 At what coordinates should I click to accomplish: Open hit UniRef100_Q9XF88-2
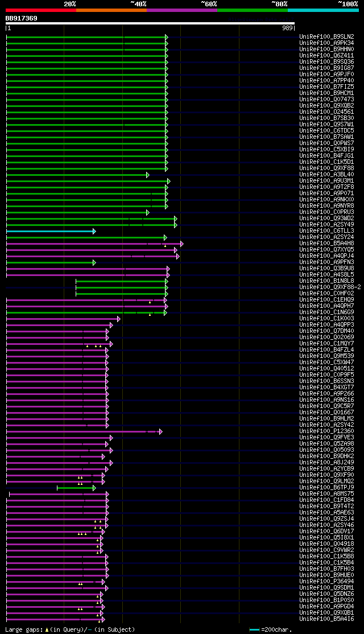(x=330, y=287)
